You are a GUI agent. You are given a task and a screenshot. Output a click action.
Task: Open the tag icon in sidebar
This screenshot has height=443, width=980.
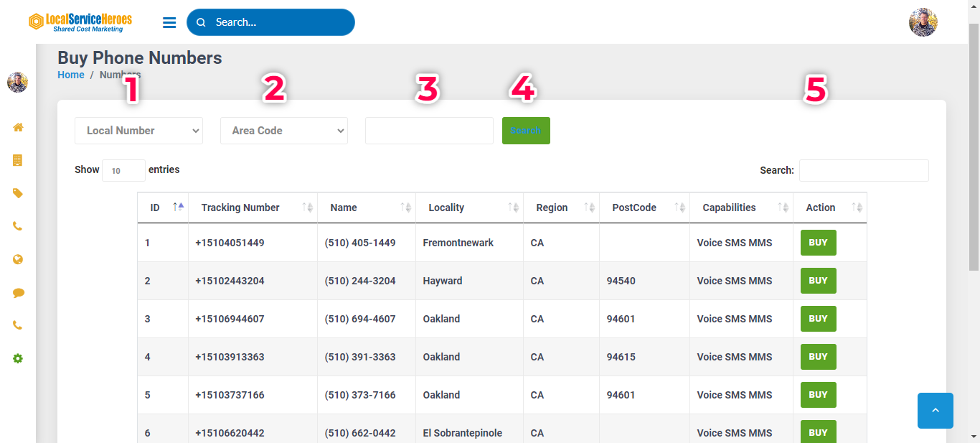point(18,193)
